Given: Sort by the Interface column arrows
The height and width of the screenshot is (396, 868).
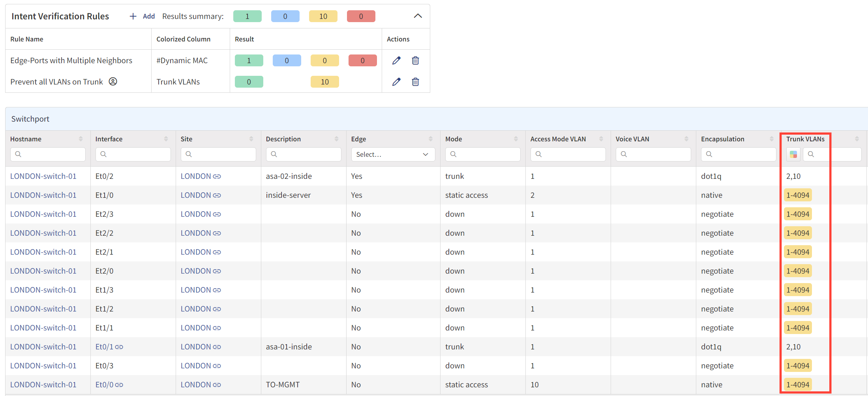Looking at the screenshot, I should [166, 139].
